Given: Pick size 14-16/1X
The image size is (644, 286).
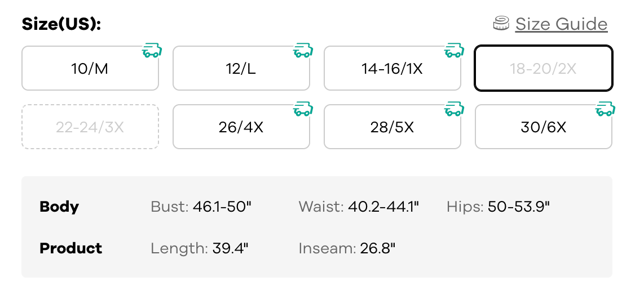Looking at the screenshot, I should click(392, 69).
